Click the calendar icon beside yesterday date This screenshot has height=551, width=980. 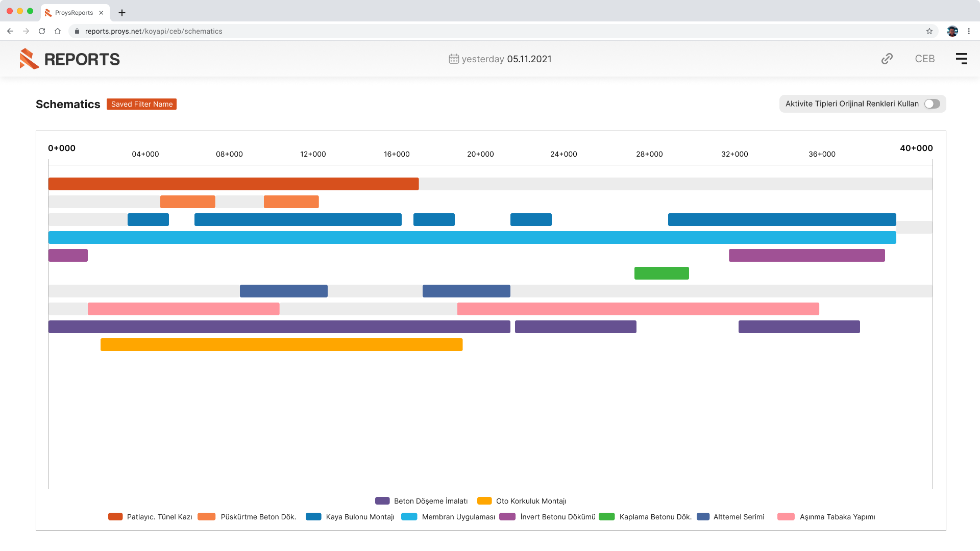453,59
